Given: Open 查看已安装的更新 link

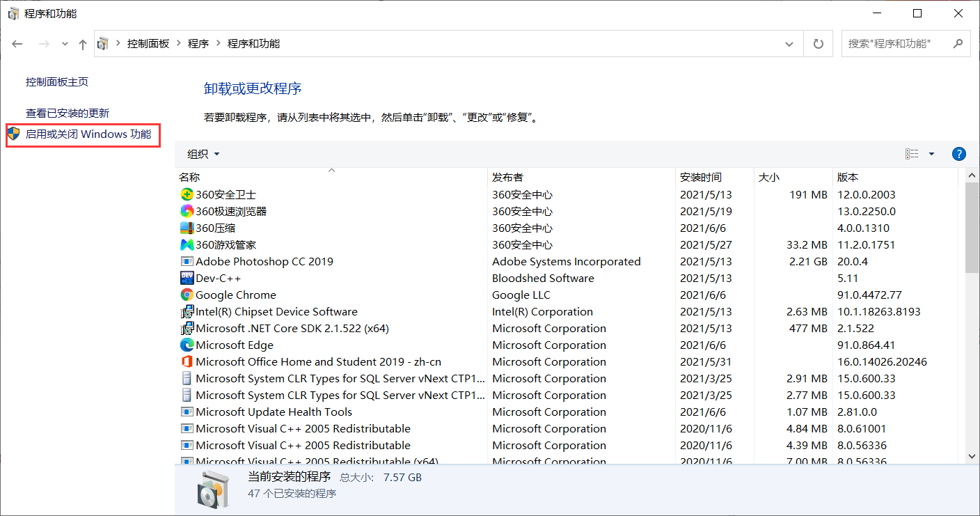Looking at the screenshot, I should tap(68, 113).
